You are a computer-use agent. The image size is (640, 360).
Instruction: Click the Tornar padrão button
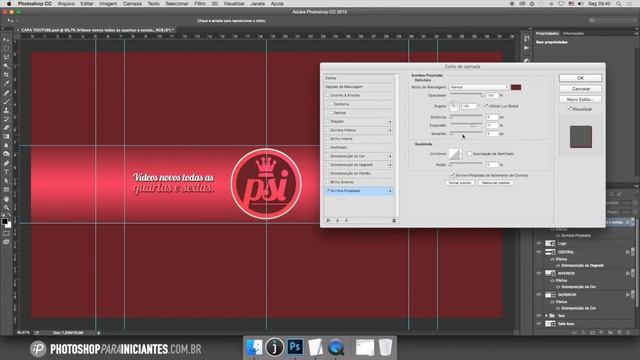pos(460,182)
